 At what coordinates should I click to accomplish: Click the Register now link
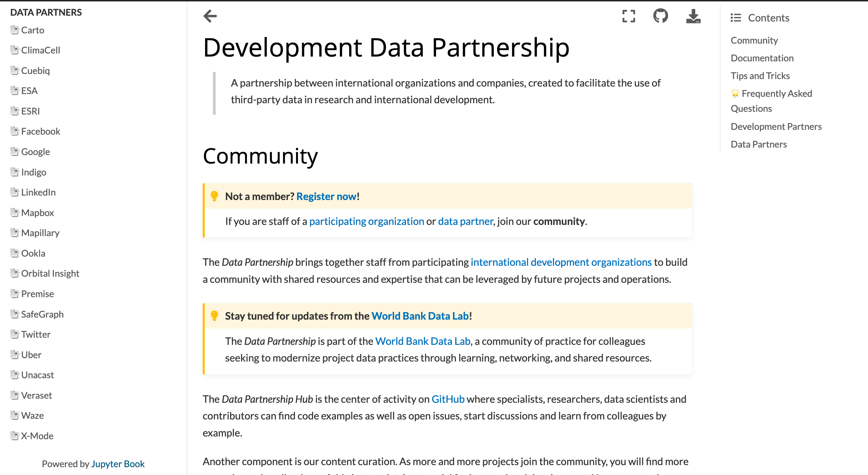click(x=326, y=196)
